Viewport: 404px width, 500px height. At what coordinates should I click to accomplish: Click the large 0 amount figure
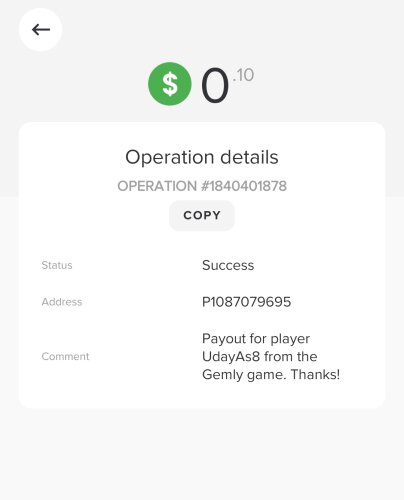215,85
